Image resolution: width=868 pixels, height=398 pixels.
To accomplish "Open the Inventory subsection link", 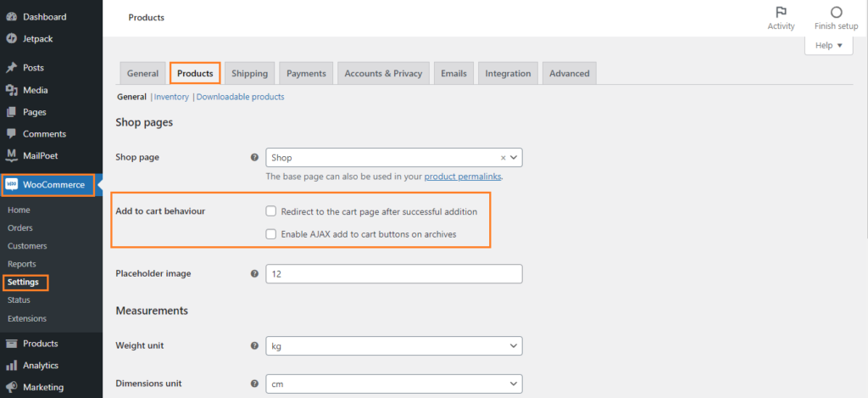I will pos(171,97).
